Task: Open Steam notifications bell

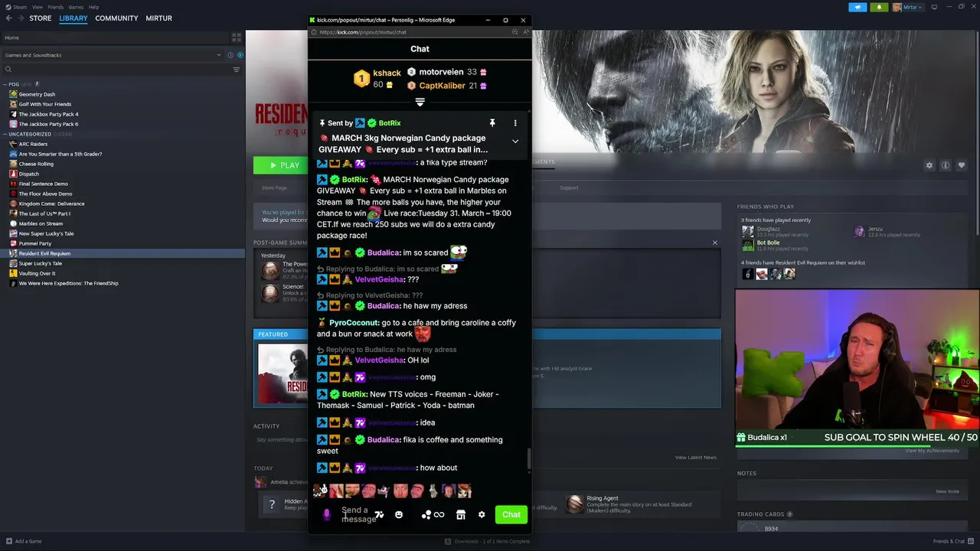Action: (878, 7)
